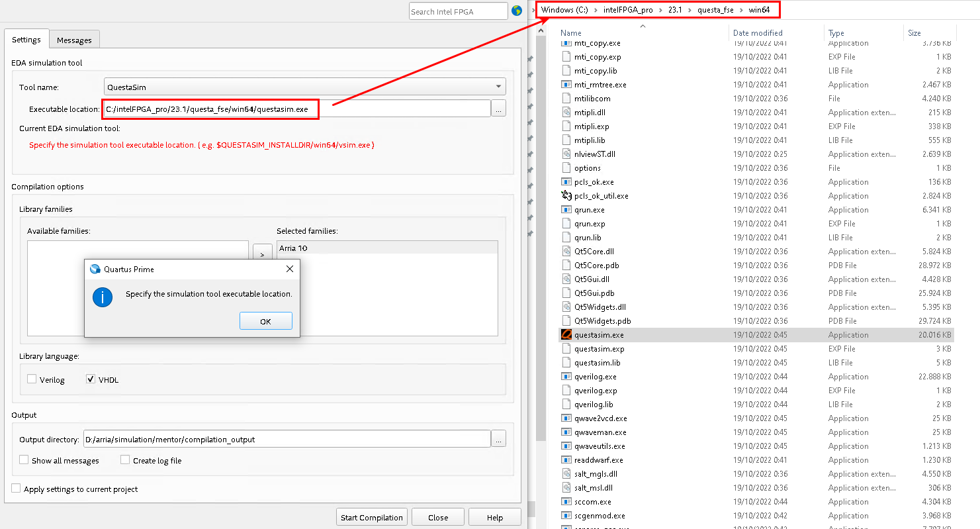This screenshot has width=980, height=529.
Task: Click the questasim.exe orange application icon
Action: [566, 335]
